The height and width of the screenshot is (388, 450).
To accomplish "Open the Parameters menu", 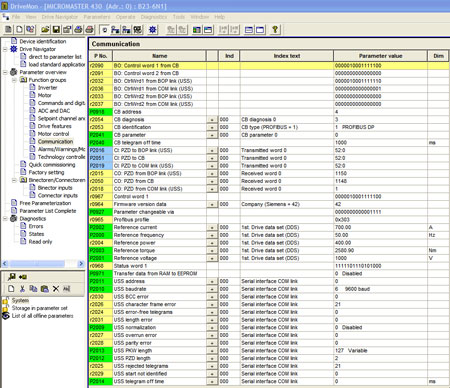I will coord(97,17).
